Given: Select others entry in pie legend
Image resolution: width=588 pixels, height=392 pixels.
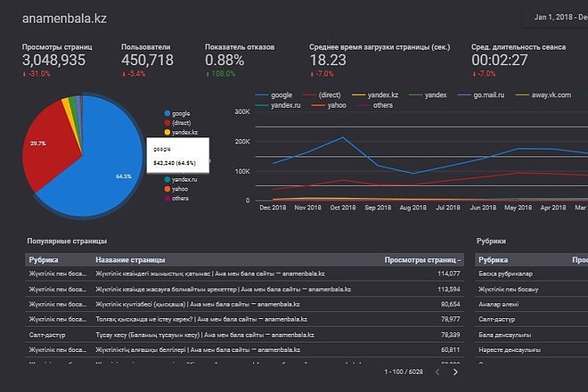Looking at the screenshot, I should (176, 199).
